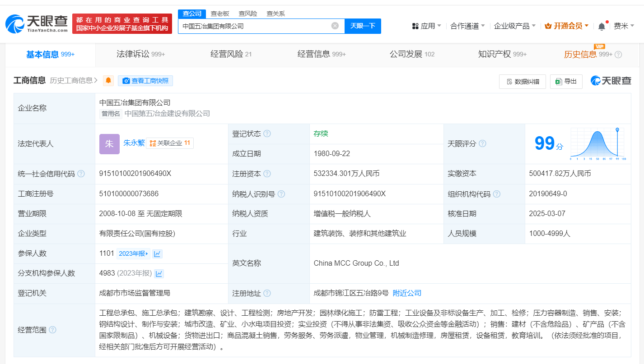Viewport: 644px width, 364px height.
Task: Open legal representative 朱永繁 link
Action: 134,143
